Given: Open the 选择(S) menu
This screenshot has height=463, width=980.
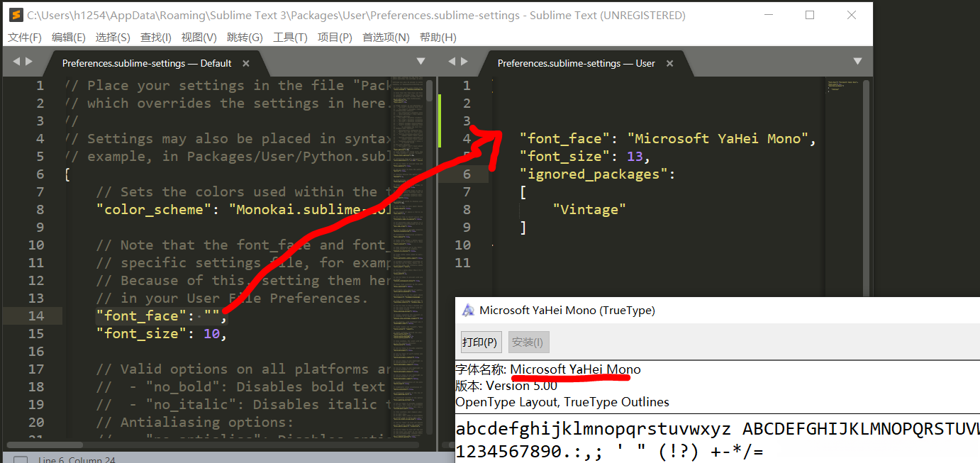Looking at the screenshot, I should (113, 38).
